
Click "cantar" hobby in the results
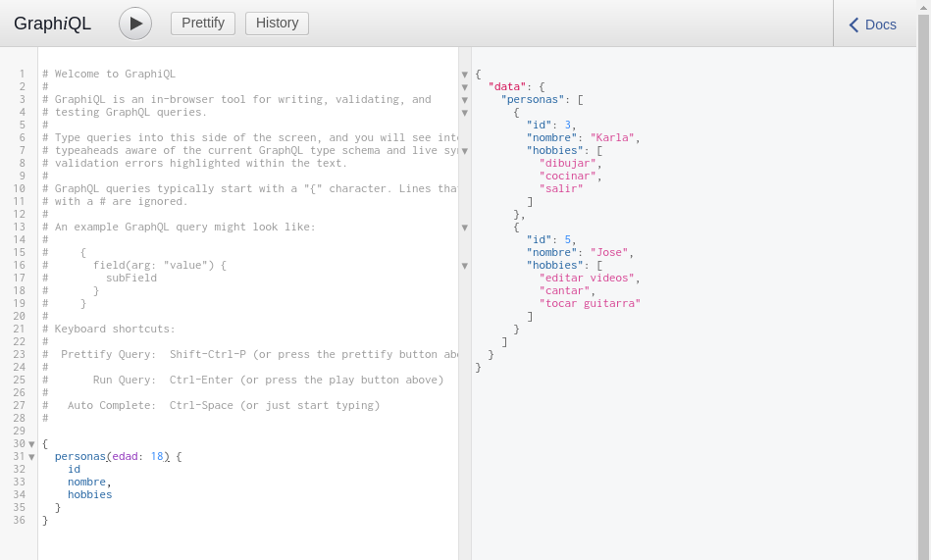coord(565,290)
